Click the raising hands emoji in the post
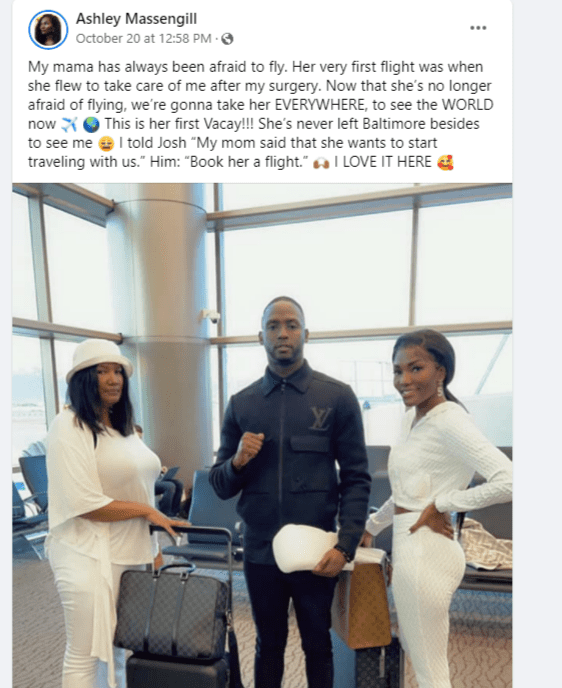This screenshot has height=688, width=562. [x=321, y=163]
